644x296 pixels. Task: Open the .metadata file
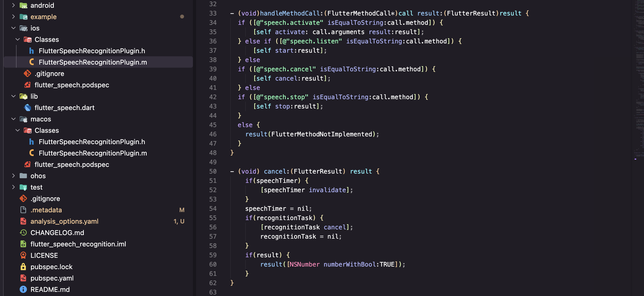pyautogui.click(x=46, y=210)
